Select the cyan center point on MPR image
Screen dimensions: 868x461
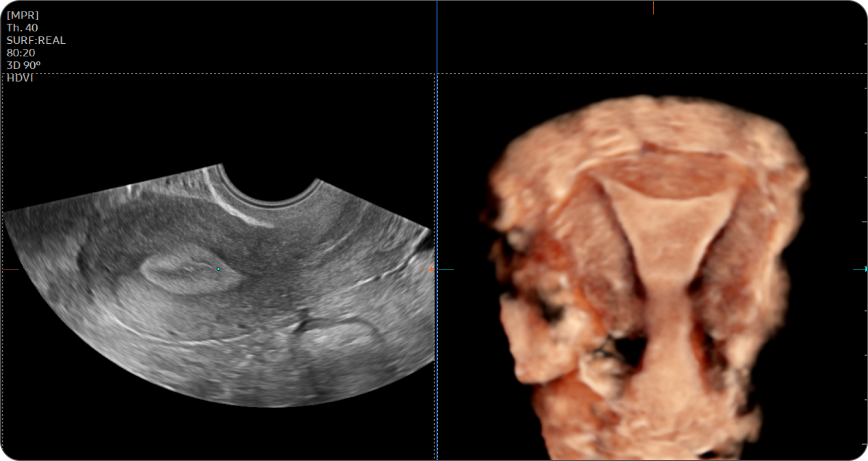click(x=219, y=269)
